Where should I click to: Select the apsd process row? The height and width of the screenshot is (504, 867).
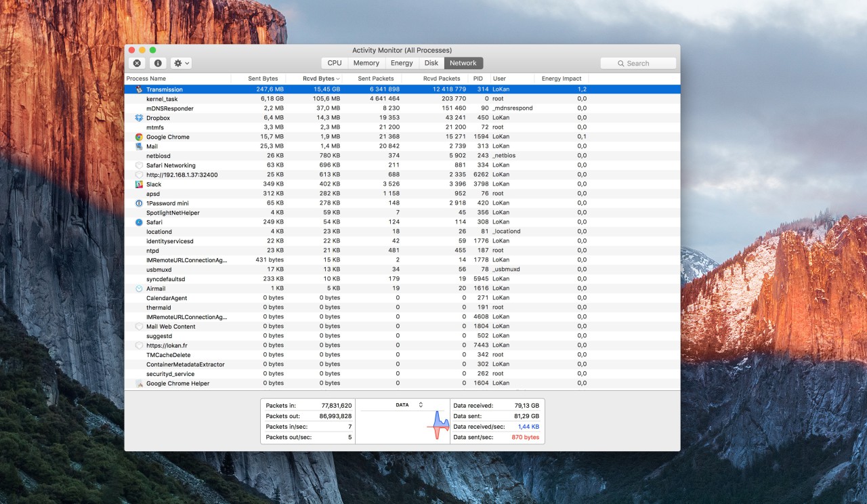(402, 194)
